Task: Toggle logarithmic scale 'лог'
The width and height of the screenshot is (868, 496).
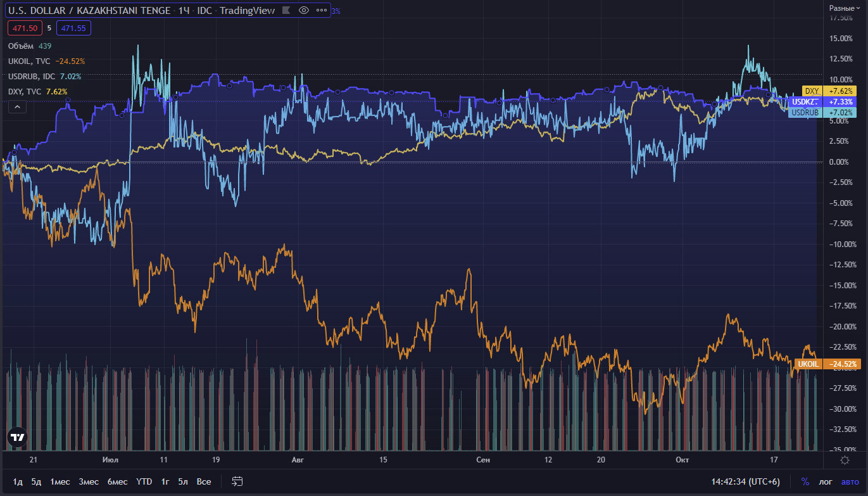Action: (826, 481)
